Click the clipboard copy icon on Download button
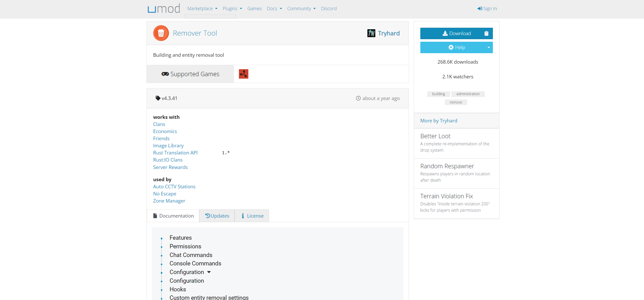This screenshot has height=300, width=644. [486, 33]
